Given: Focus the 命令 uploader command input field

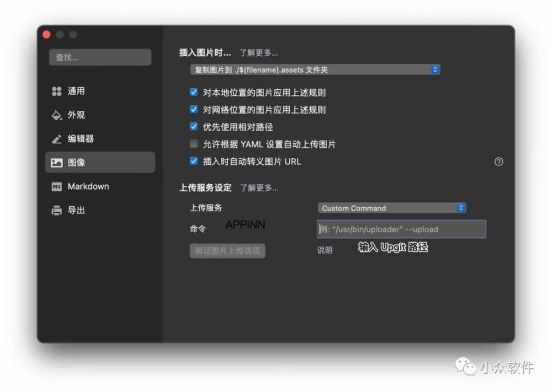Looking at the screenshot, I should pyautogui.click(x=401, y=229).
